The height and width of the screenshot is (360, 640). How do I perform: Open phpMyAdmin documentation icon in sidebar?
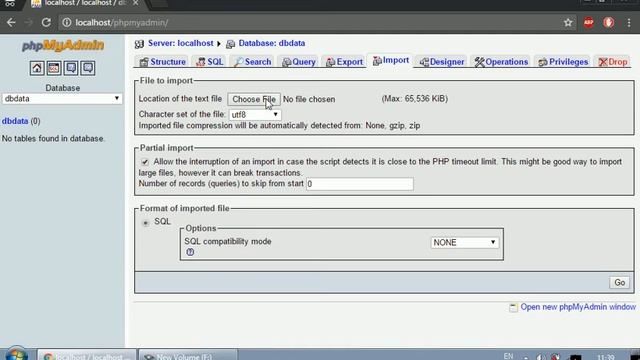coord(71,68)
